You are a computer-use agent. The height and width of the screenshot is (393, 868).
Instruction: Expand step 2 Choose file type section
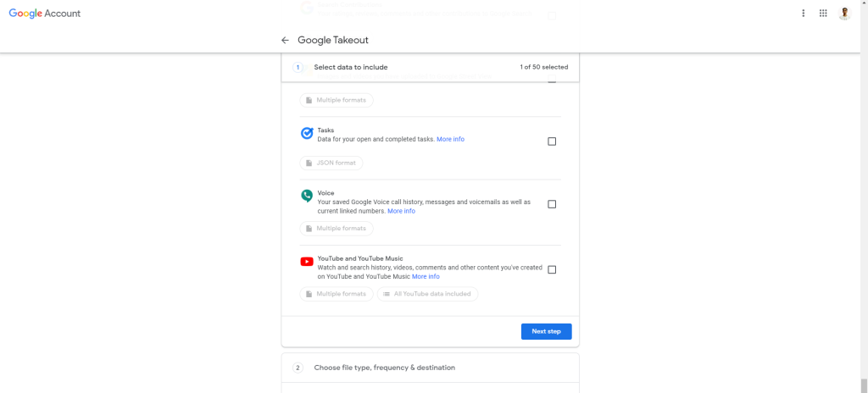coord(430,368)
